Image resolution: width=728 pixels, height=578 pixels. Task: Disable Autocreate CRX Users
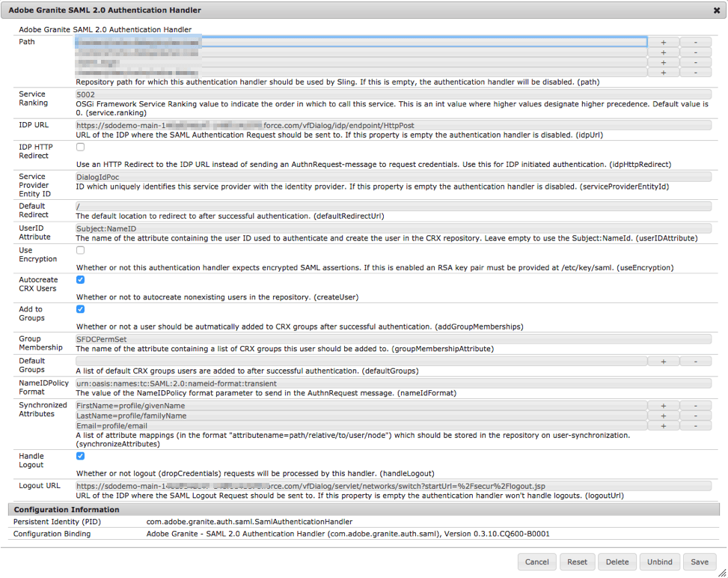pos(79,279)
